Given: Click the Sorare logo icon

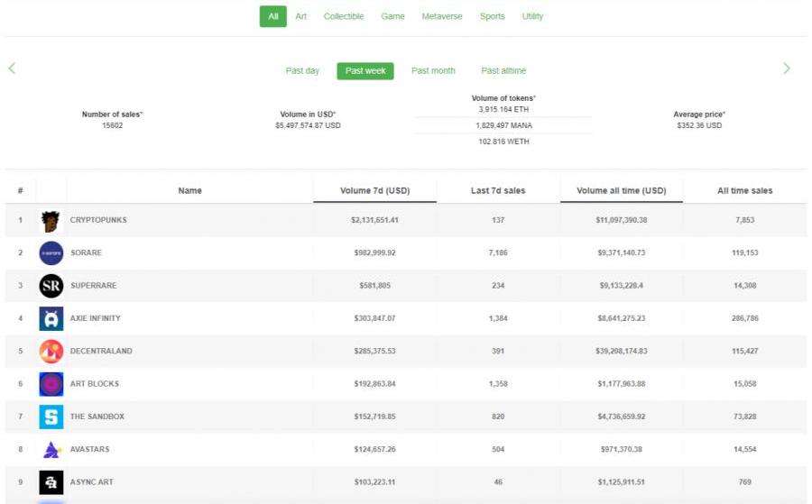Looking at the screenshot, I should coord(51,253).
